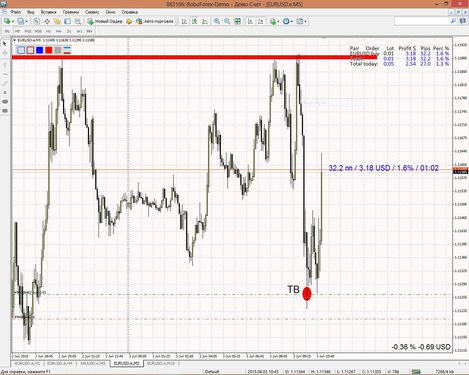Select the cursor arrow tool
The height and width of the screenshot is (375, 469).
click(x=5, y=44)
